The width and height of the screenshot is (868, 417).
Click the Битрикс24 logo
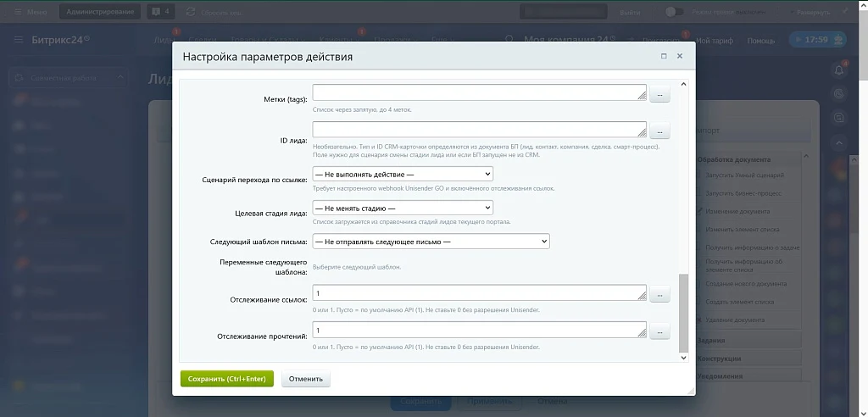tap(60, 39)
